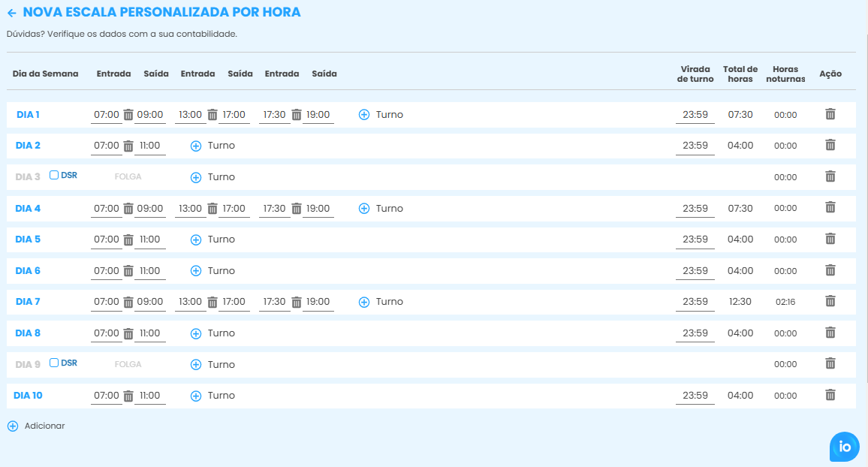Screen dimensions: 868x467
Task: Edit DIA 7 final saída time 19:00
Action: point(318,302)
